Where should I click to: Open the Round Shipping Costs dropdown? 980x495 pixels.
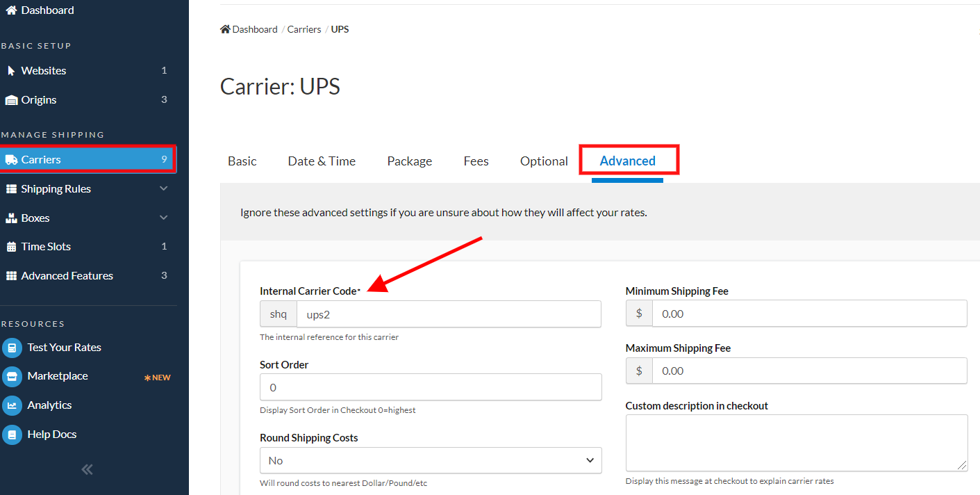point(431,460)
